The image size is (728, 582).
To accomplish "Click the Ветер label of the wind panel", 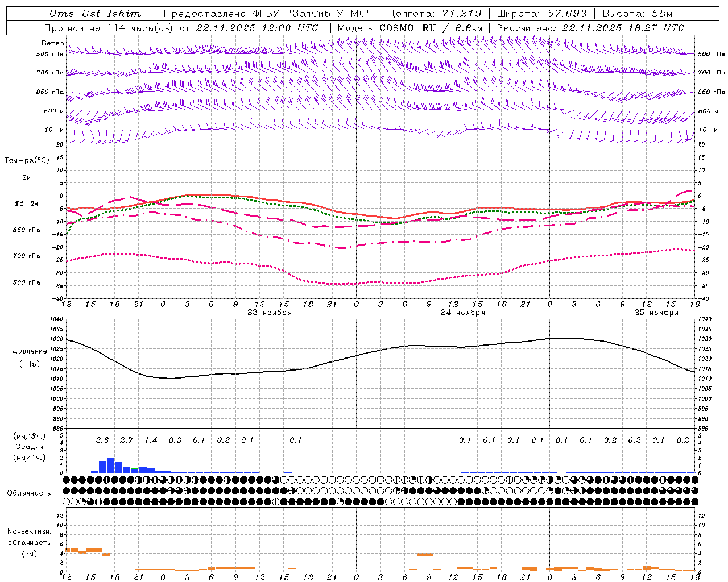I will (52, 43).
